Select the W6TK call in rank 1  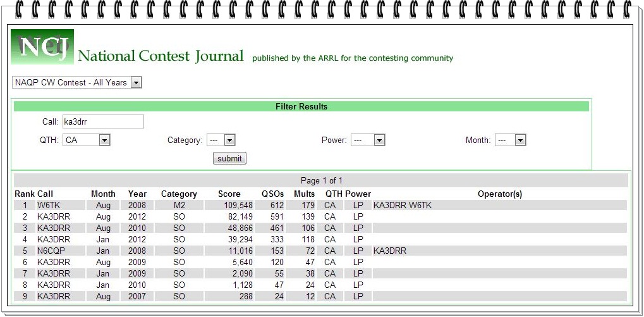[49, 205]
